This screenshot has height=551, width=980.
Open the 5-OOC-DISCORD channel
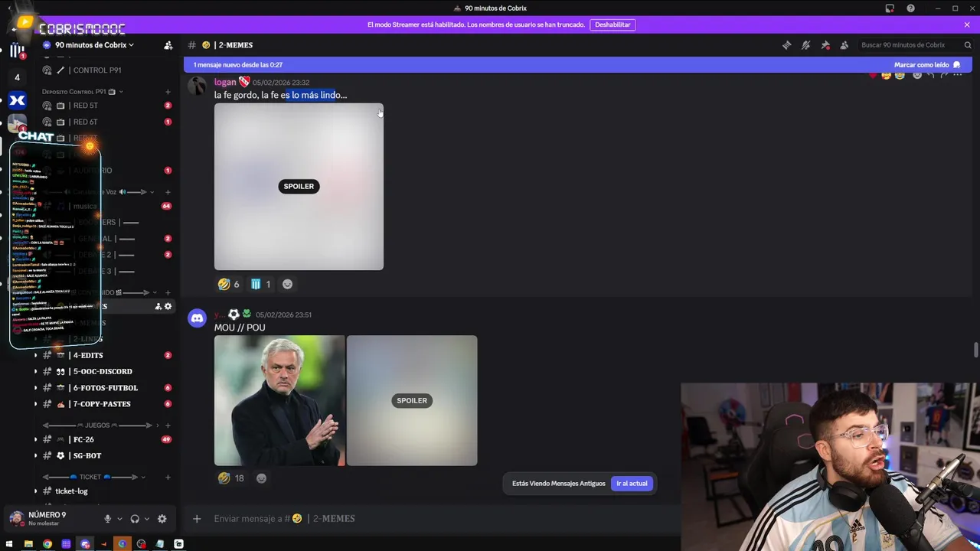[103, 371]
